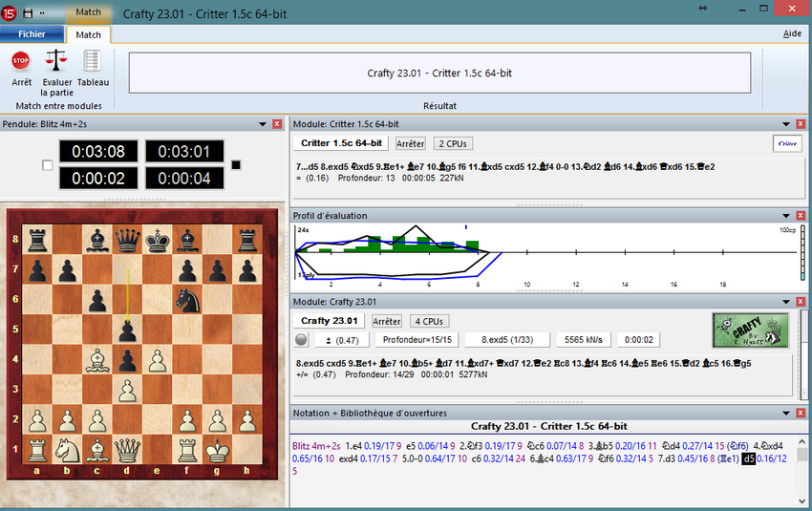This screenshot has width=812, height=511.
Task: Click the white knight on b1
Action: point(67,451)
